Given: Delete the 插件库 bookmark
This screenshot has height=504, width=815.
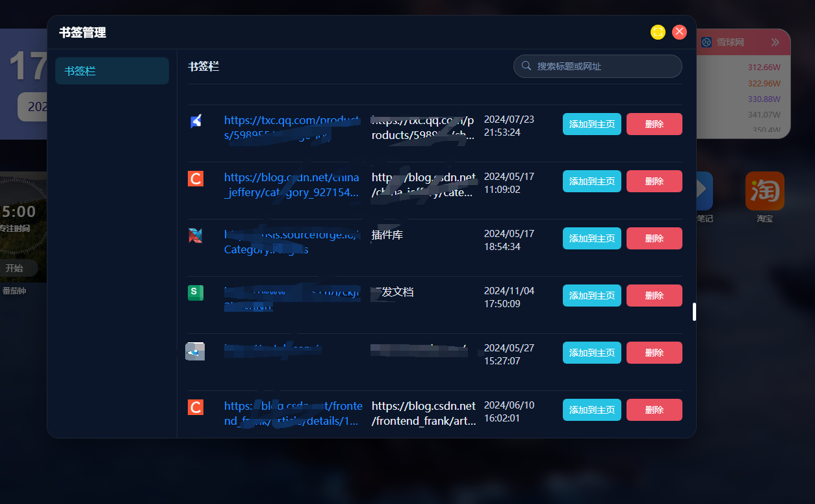Looking at the screenshot, I should click(654, 238).
